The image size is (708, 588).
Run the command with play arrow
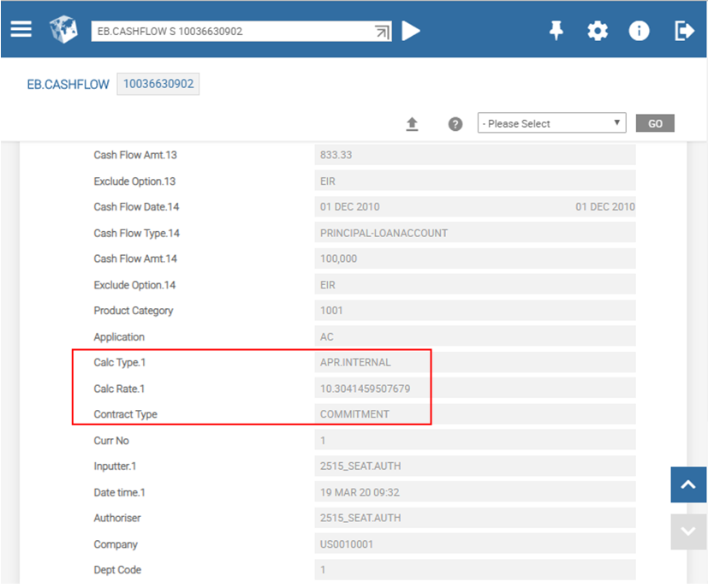click(x=412, y=31)
